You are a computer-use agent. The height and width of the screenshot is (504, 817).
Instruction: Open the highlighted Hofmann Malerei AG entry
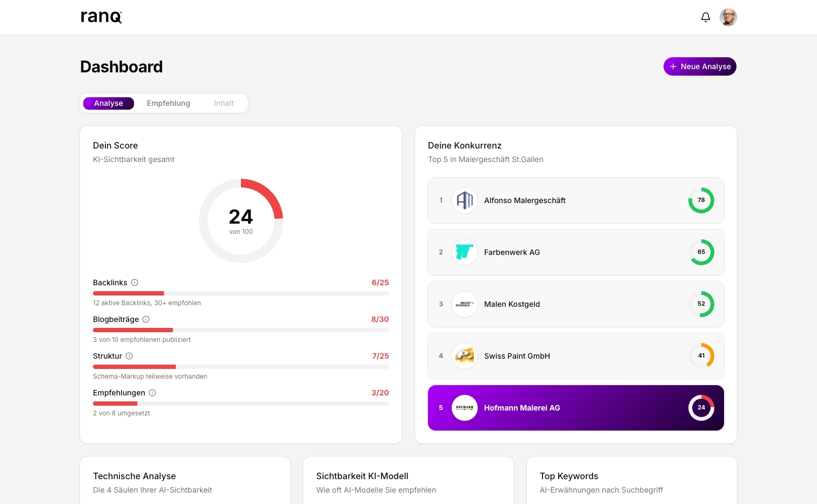[x=575, y=408]
